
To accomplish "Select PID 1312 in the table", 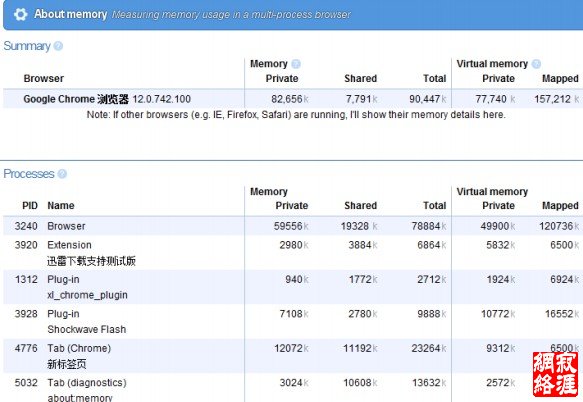I will point(26,279).
